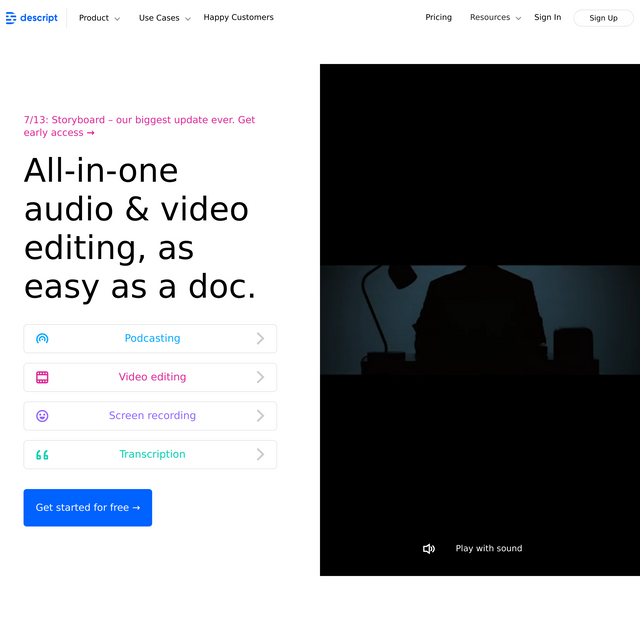
Task: Open the Screen recording row arrow
Action: click(x=260, y=416)
